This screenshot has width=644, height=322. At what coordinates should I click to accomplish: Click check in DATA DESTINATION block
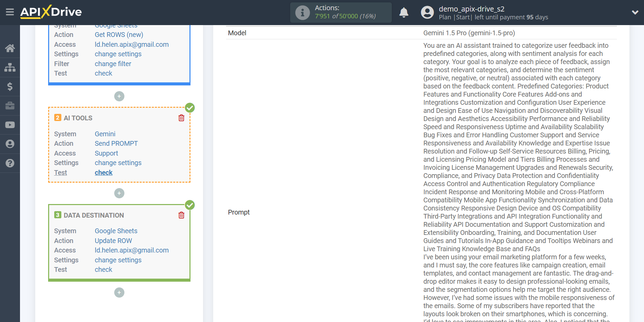tap(103, 269)
